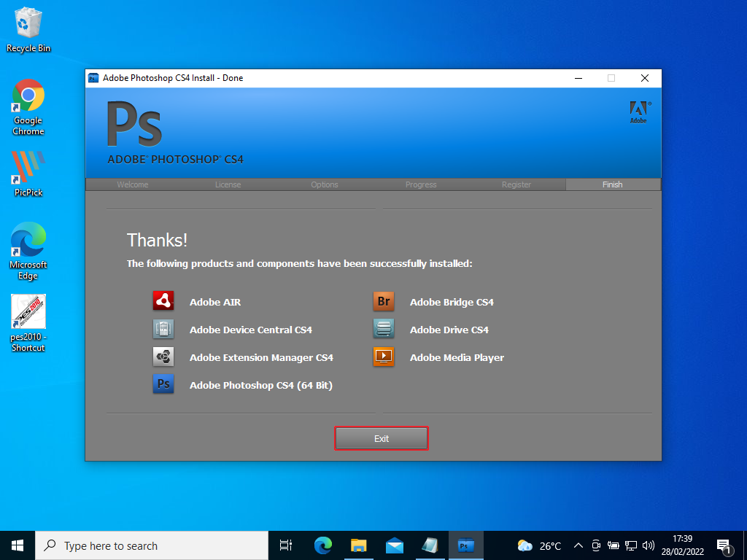
Task: Open the Start menu
Action: coord(16,545)
